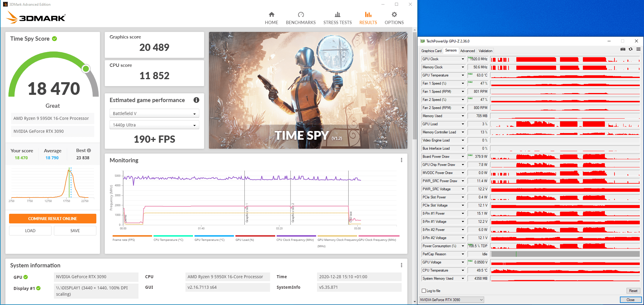The width and height of the screenshot is (644, 305).
Task: Click the BENCHMARKS label in 3DMark header
Action: tap(301, 23)
